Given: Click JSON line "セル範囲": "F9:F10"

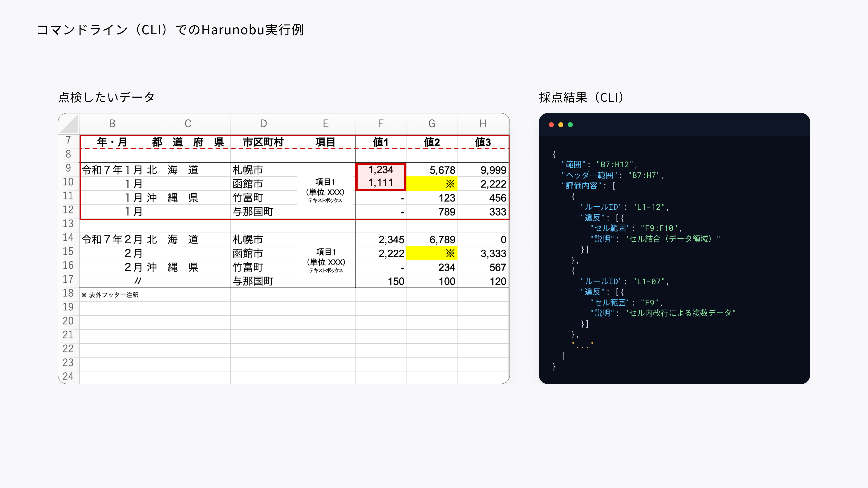Looking at the screenshot, I should (636, 228).
